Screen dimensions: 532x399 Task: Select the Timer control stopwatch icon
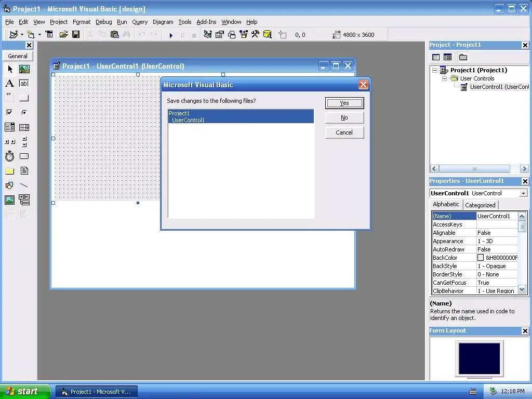coord(10,156)
